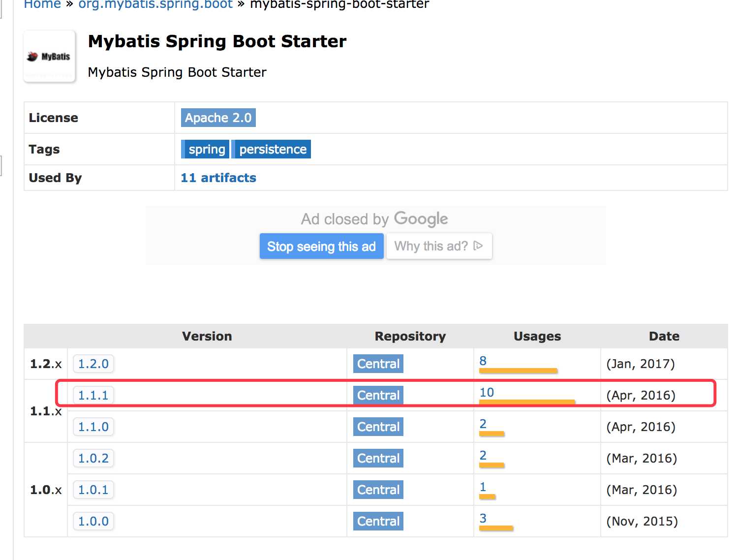Click Central badge in 1.2.0 row
738x560 pixels.
(x=378, y=364)
